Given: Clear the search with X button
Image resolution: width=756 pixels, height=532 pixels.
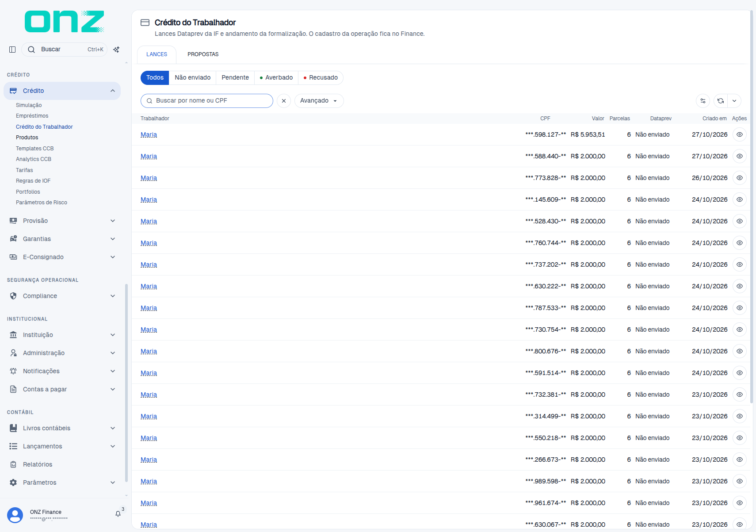Looking at the screenshot, I should pos(284,101).
